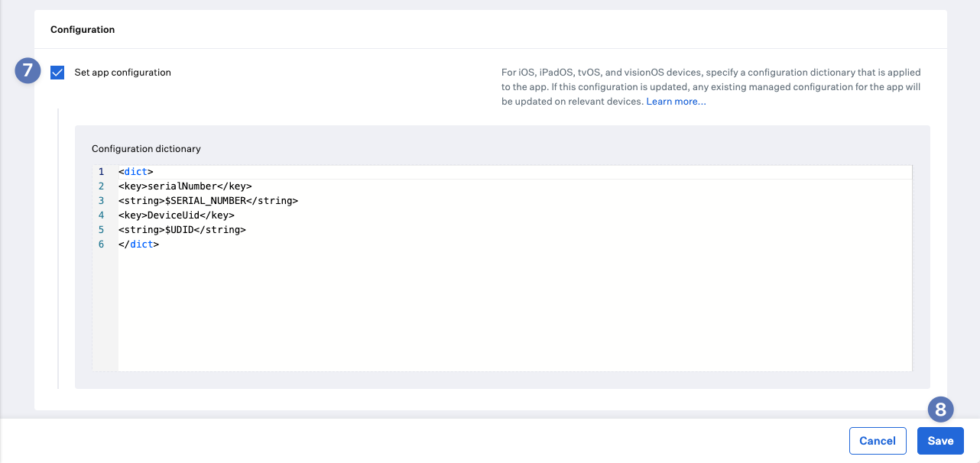Click the iOS configuration description text
This screenshot has height=463, width=980.
[x=711, y=86]
